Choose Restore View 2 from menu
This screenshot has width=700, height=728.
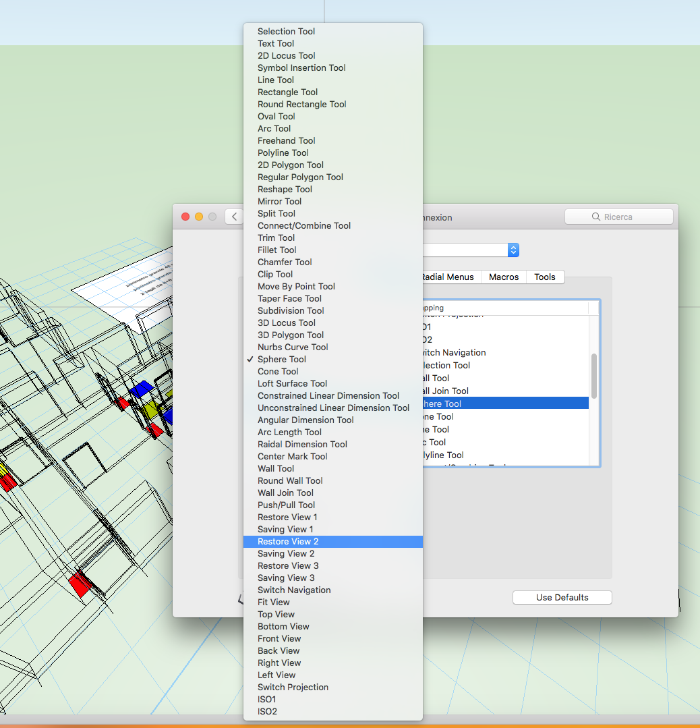pos(288,541)
